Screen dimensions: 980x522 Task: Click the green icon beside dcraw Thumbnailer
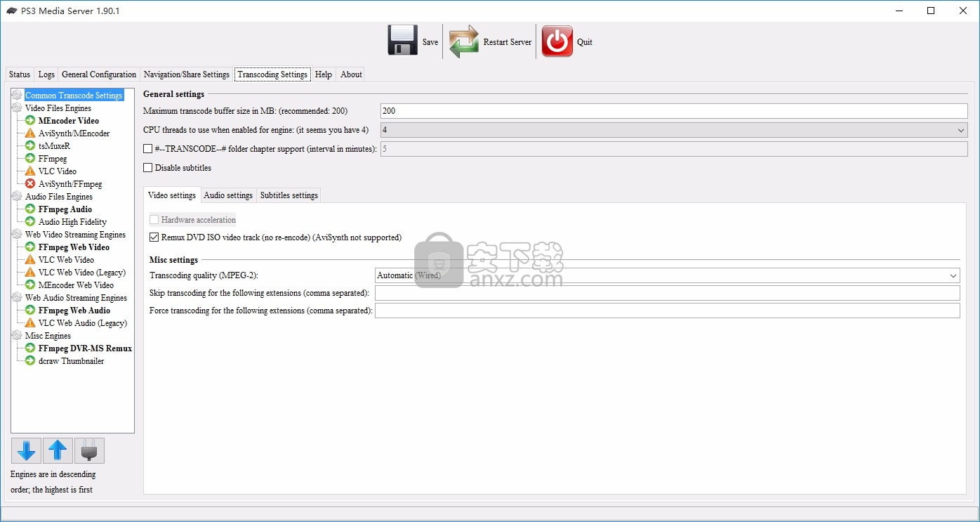pos(30,361)
